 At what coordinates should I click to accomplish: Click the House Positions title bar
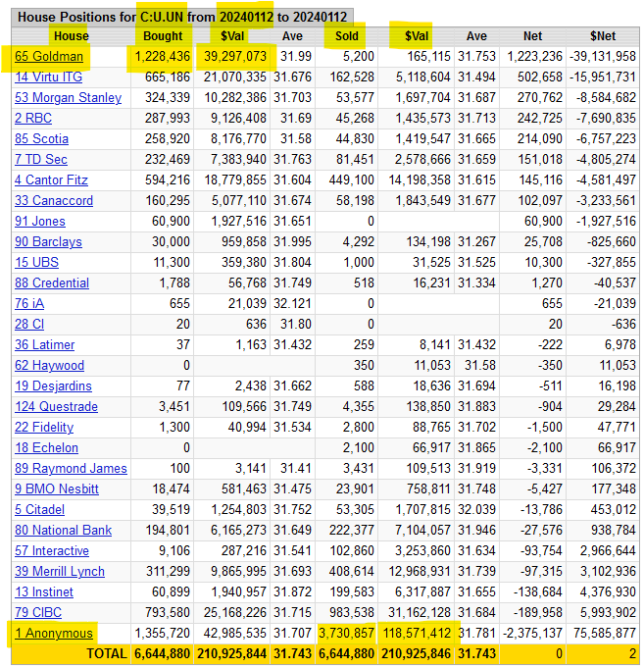click(x=182, y=17)
